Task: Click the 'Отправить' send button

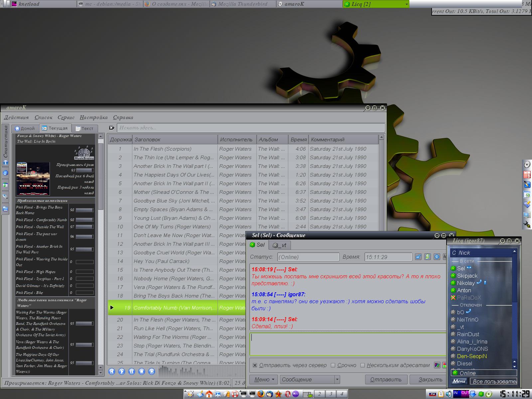Action: tap(386, 379)
